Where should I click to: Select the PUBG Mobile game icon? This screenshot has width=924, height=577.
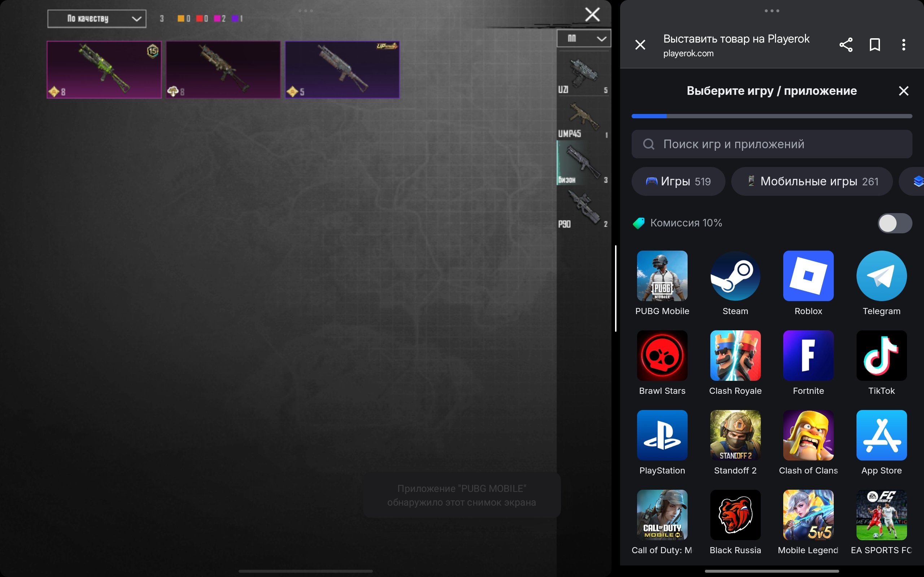coord(662,276)
